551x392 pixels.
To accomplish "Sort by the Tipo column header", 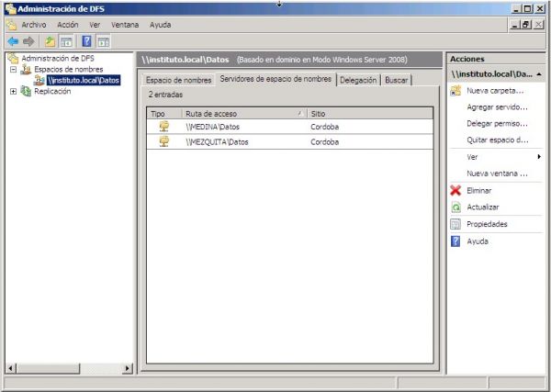I will (164, 114).
